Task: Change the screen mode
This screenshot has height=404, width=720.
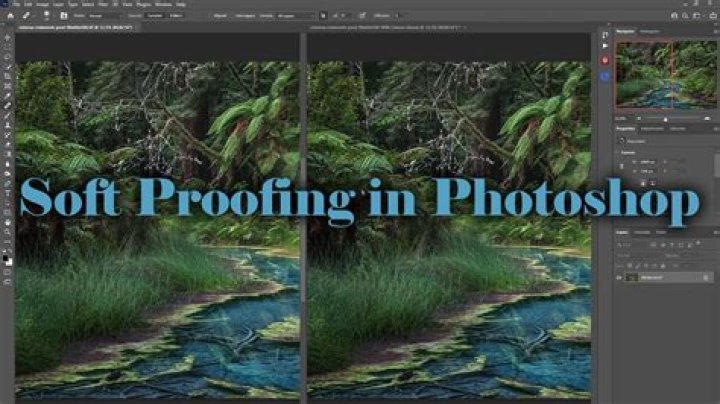Action: [7, 281]
